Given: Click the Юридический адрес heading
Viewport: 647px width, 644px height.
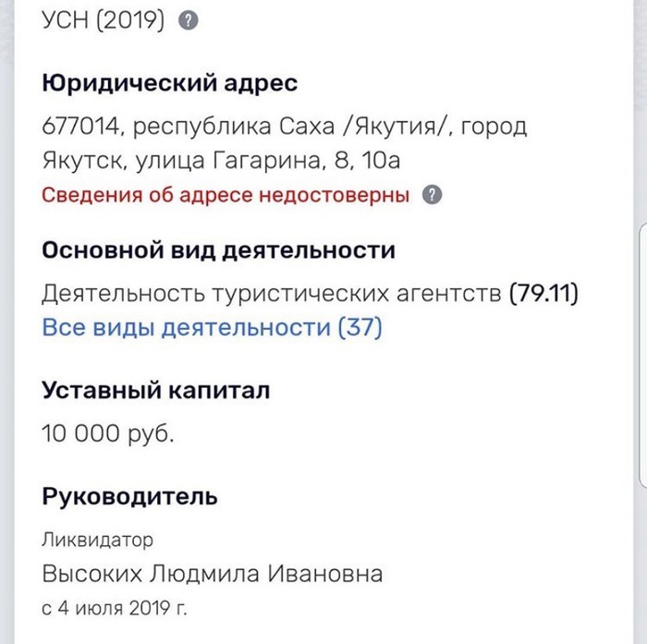Looking at the screenshot, I should (x=170, y=84).
